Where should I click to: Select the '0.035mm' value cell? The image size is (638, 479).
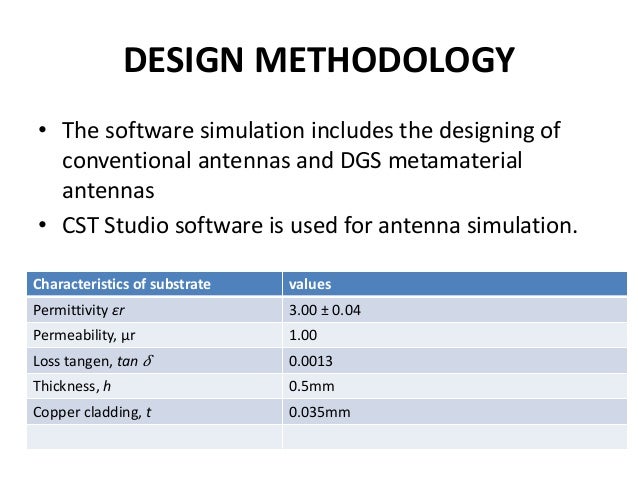pos(454,411)
